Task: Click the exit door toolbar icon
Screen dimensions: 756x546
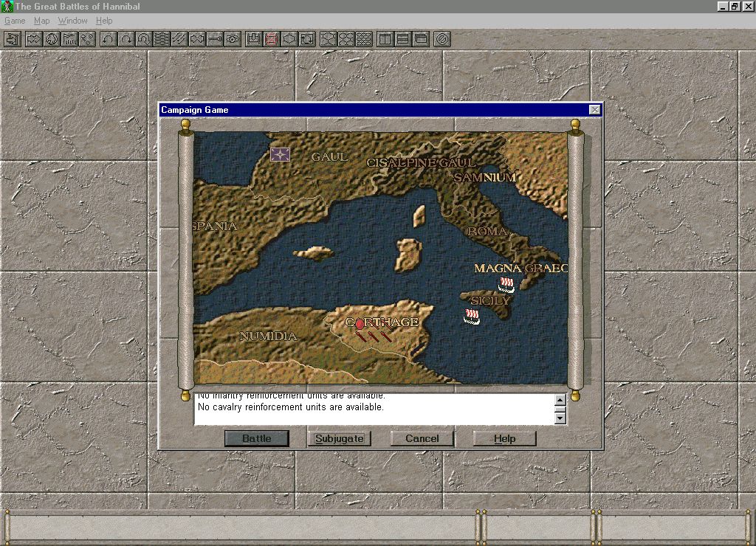Action: [13, 39]
